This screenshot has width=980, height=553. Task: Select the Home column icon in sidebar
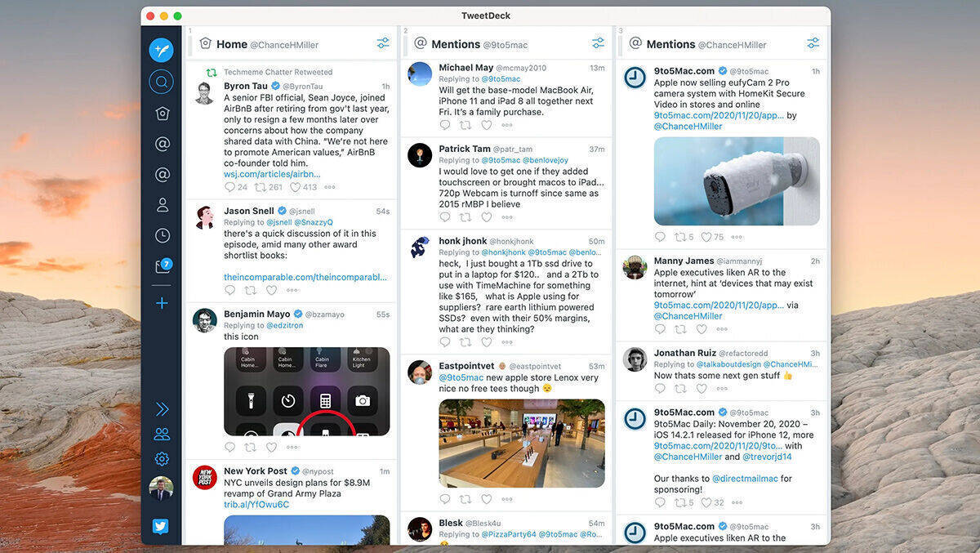tap(162, 114)
